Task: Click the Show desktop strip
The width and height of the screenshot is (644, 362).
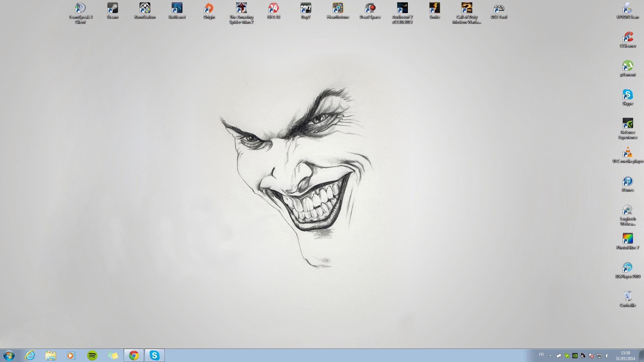Action: point(641,355)
